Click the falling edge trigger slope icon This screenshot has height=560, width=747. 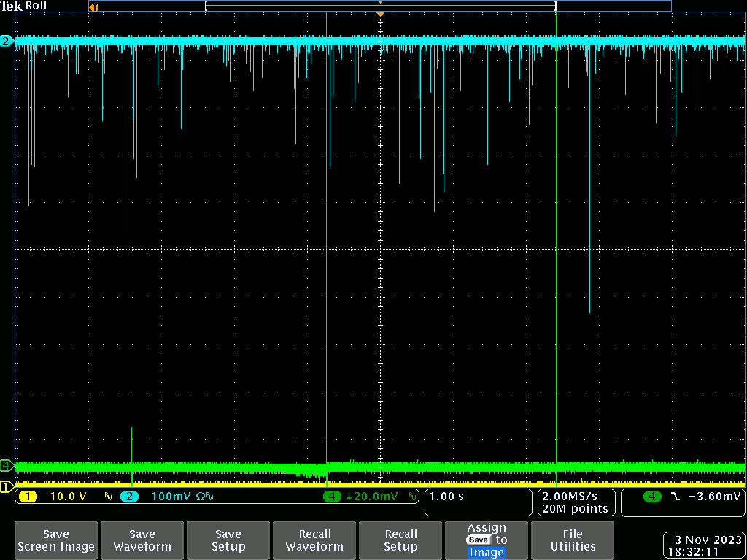pyautogui.click(x=675, y=497)
